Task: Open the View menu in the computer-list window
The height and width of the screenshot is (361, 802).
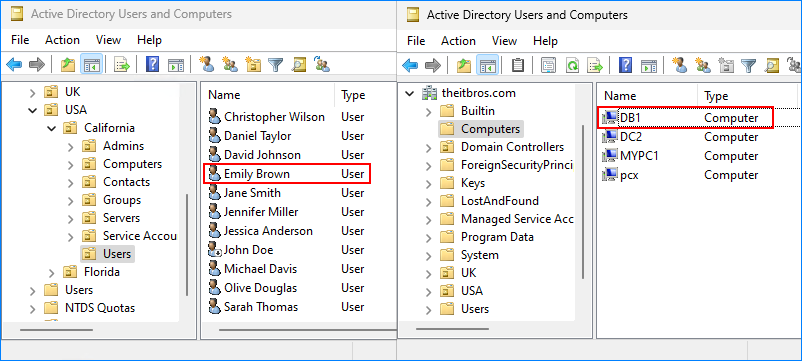Action: point(504,41)
